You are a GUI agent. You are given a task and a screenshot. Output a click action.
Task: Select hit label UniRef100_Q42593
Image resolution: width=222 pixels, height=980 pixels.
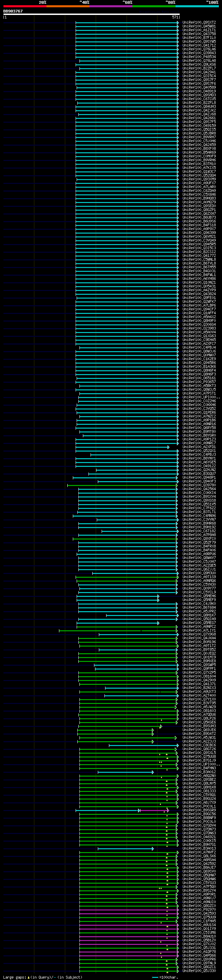coord(199,914)
